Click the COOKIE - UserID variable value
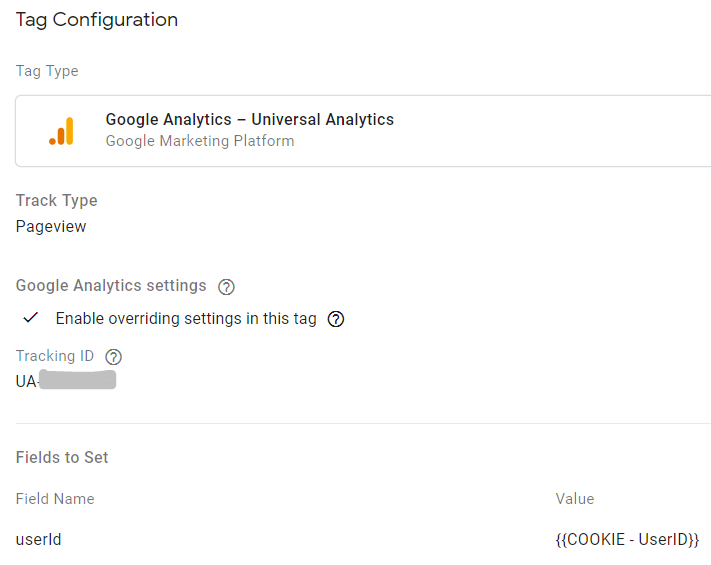This screenshot has height=565, width=711. (628, 540)
